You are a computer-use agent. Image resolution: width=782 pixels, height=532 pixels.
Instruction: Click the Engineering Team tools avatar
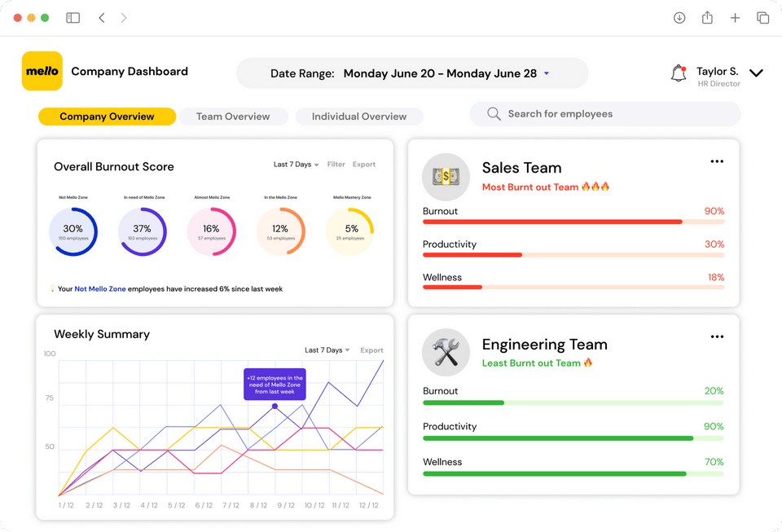click(446, 352)
